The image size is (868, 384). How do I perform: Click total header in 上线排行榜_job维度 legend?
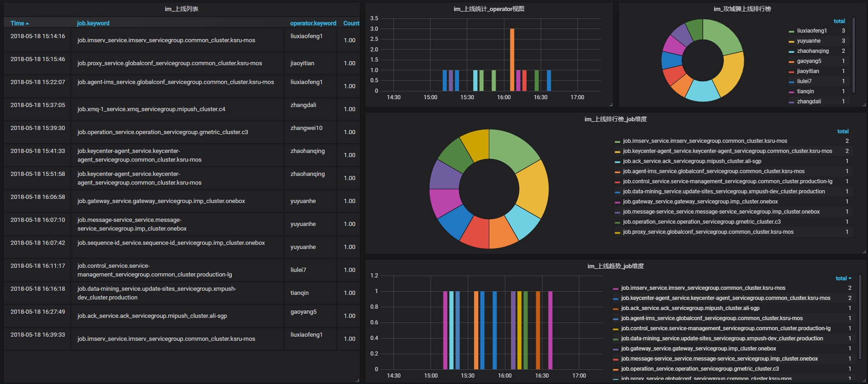click(843, 131)
